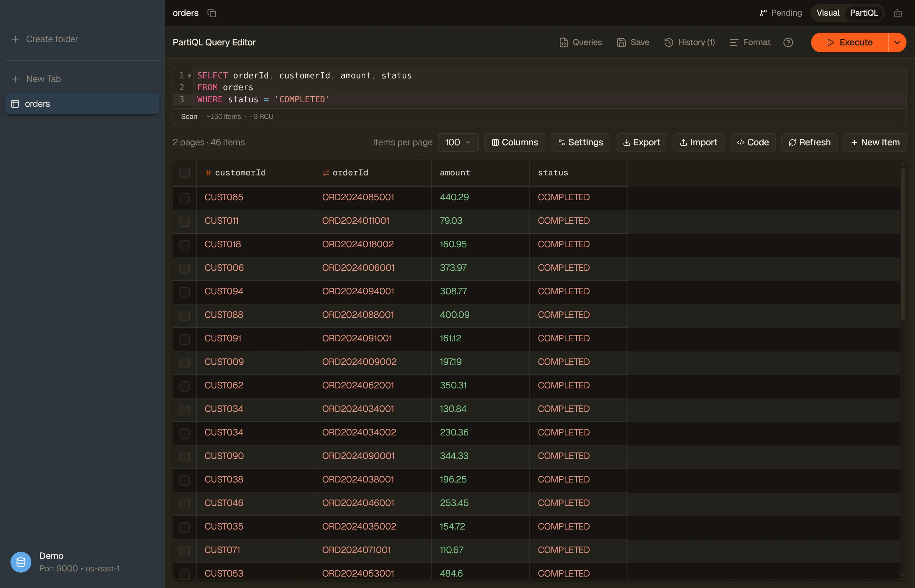Format the PartiQL query

tap(750, 42)
